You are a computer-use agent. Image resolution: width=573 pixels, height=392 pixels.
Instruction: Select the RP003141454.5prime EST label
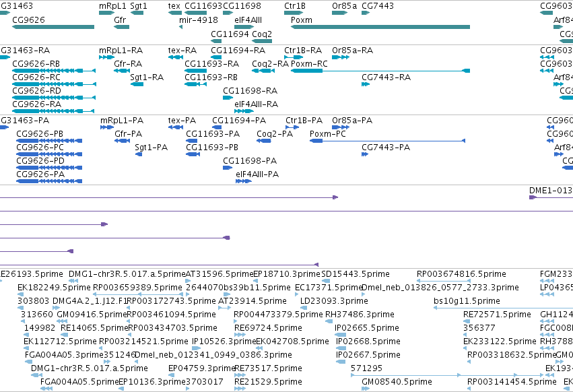[x=512, y=382]
